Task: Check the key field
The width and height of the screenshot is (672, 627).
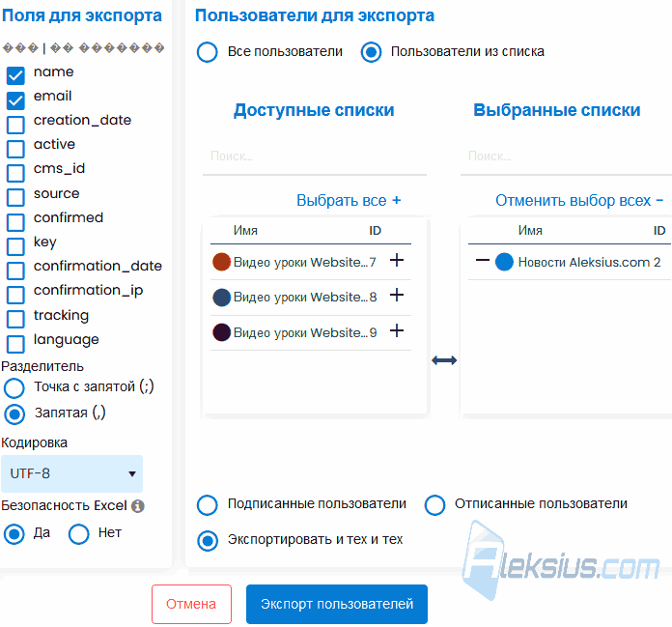Action: coord(15,246)
